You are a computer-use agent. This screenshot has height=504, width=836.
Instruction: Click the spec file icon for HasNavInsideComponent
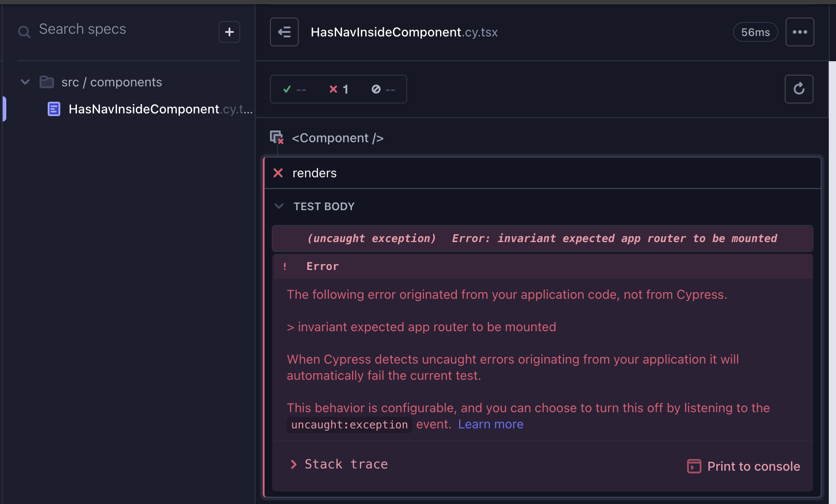coord(54,109)
